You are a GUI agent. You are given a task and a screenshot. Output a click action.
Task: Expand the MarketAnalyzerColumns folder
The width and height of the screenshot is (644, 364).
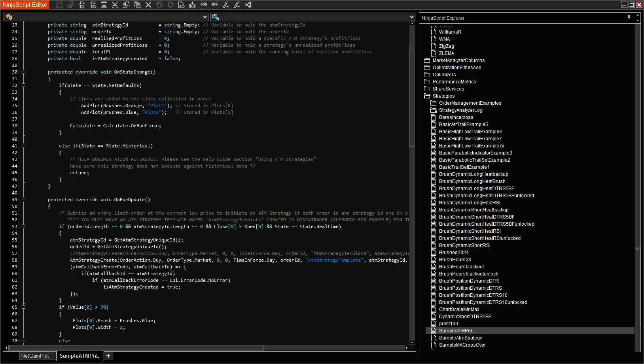click(458, 60)
